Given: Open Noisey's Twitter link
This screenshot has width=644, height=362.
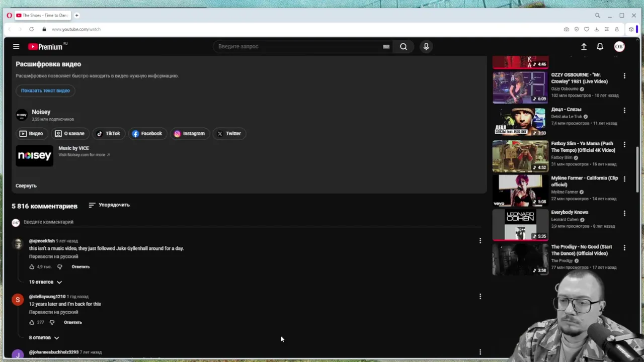Looking at the screenshot, I should coord(229,134).
